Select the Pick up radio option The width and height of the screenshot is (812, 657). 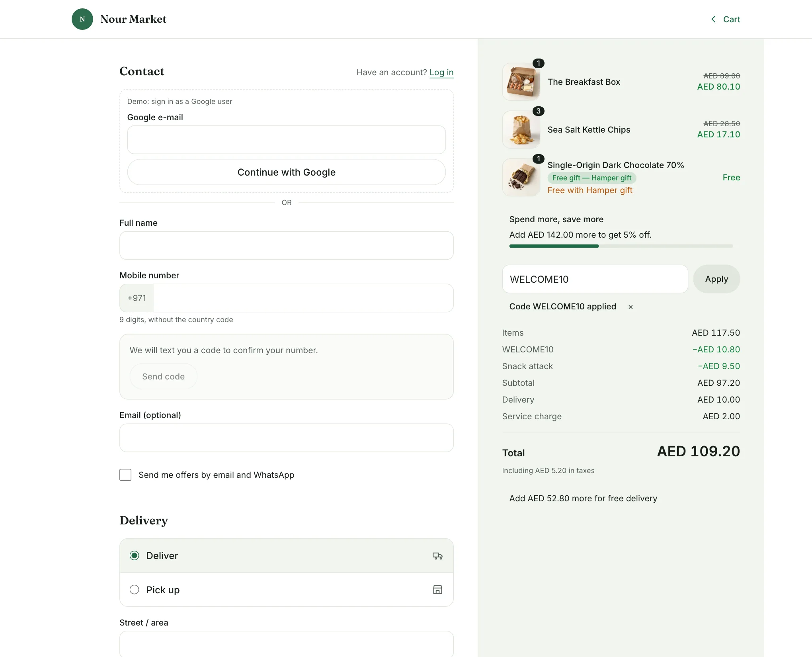135,589
